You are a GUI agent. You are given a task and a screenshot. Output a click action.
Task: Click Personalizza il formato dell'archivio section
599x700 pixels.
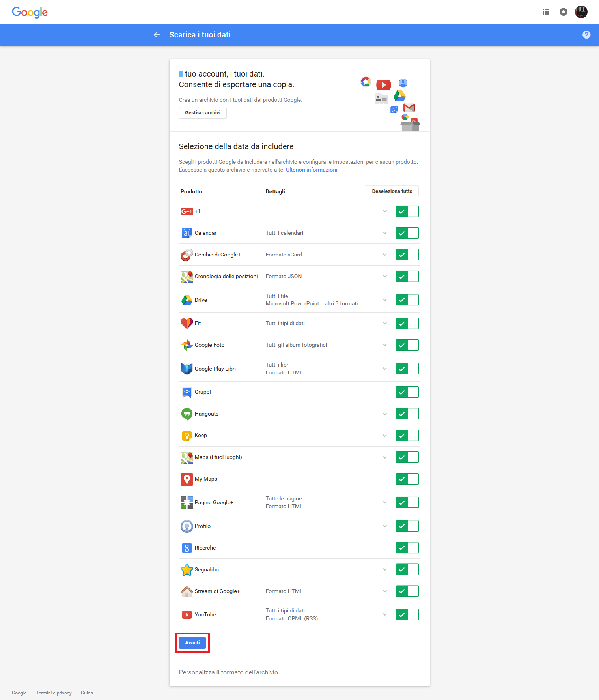point(228,672)
